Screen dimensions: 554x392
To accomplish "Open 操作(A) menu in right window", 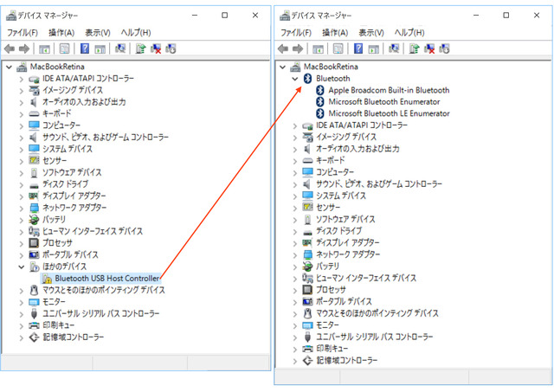I will coord(335,33).
